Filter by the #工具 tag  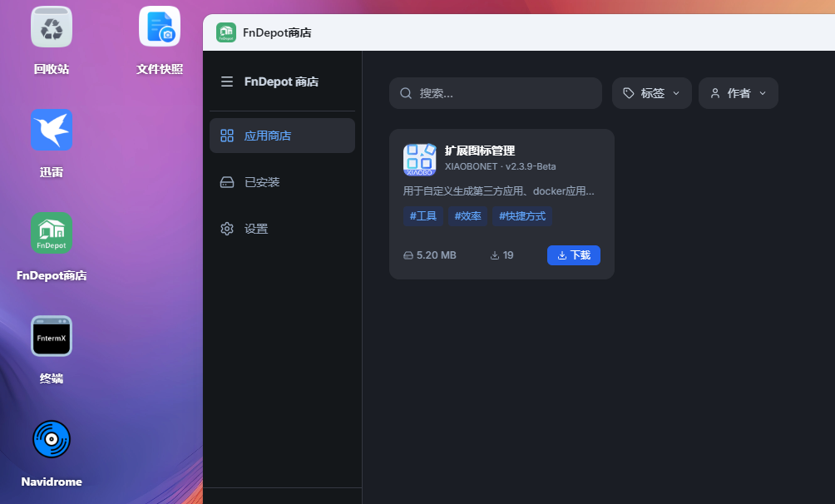tap(422, 215)
